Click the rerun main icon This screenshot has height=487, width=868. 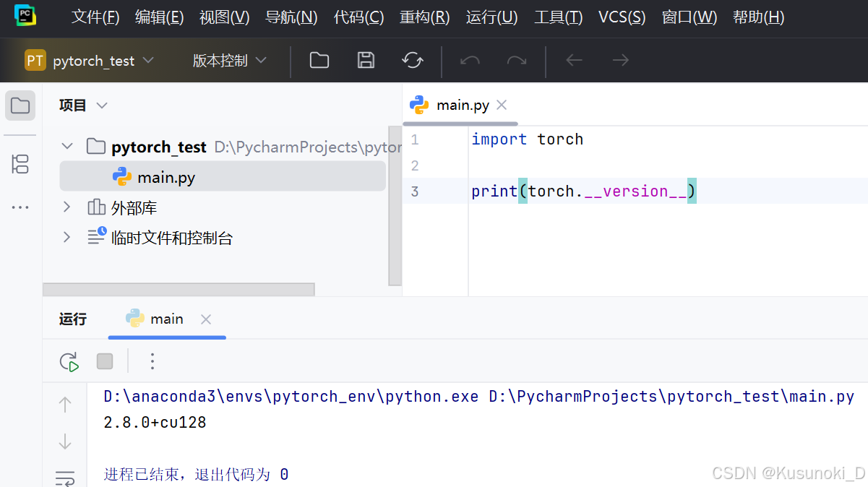(69, 361)
